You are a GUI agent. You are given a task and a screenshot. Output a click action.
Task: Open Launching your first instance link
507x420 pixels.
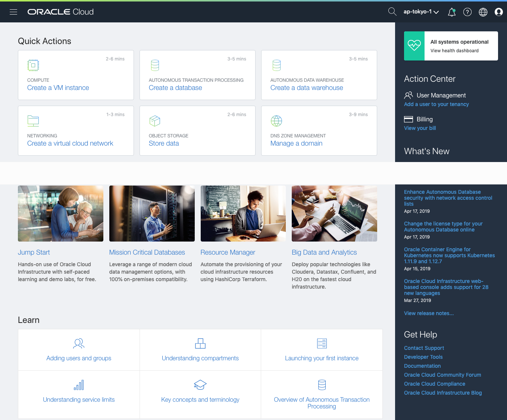coord(322,358)
